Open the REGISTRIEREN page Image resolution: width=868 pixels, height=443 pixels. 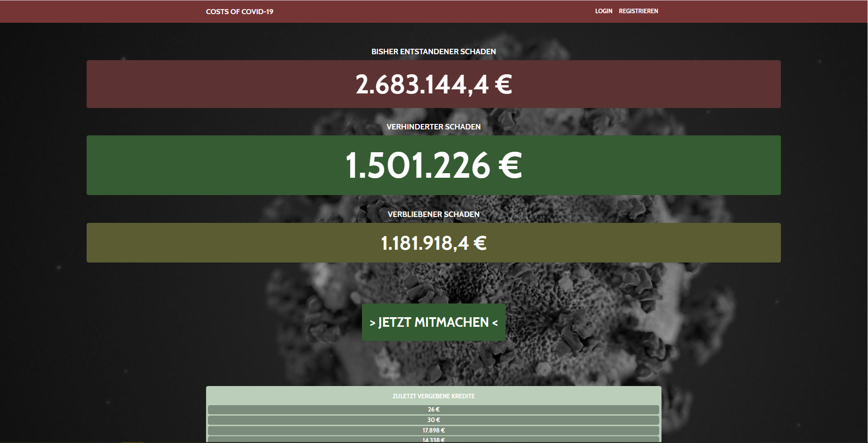coord(638,11)
